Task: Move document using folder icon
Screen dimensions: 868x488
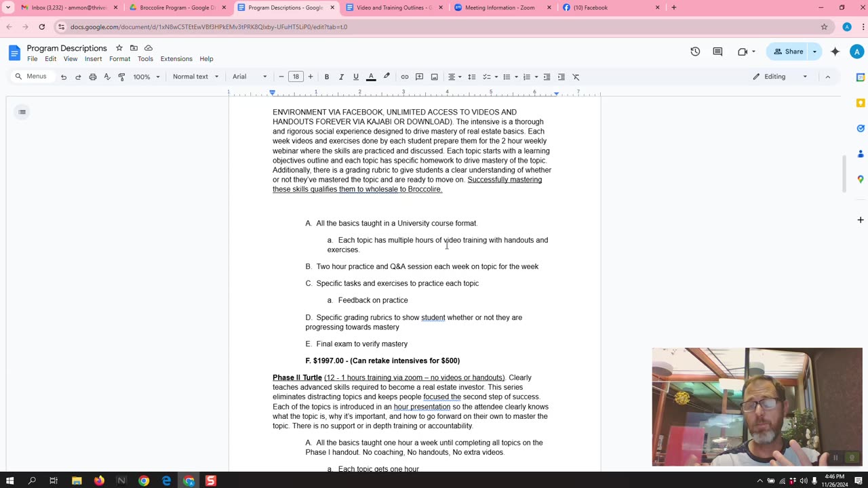Action: point(134,48)
